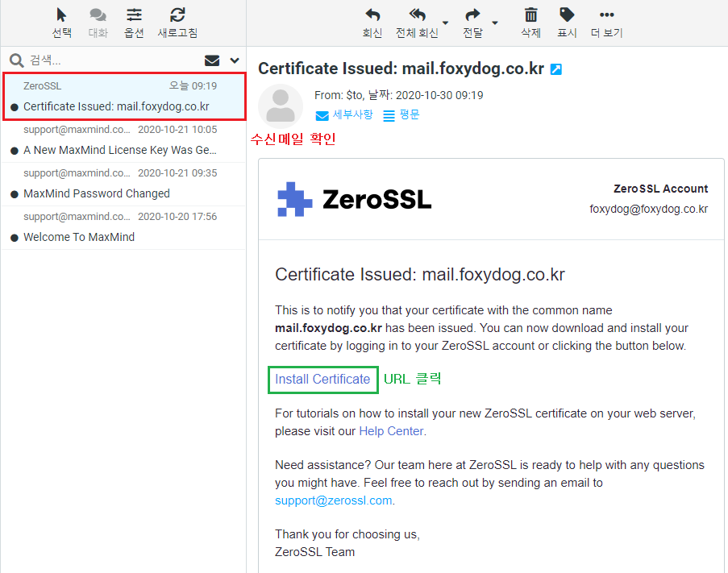Click the sender avatar placeholder
The width and height of the screenshot is (728, 573).
[281, 106]
